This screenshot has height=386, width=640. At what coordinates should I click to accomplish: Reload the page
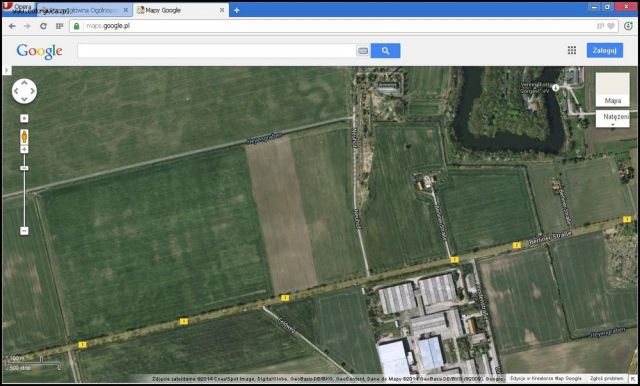(43, 26)
